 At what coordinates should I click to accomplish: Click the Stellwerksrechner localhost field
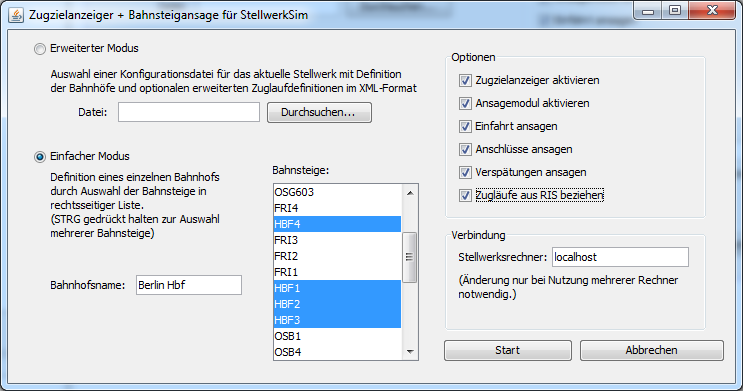coord(620,257)
